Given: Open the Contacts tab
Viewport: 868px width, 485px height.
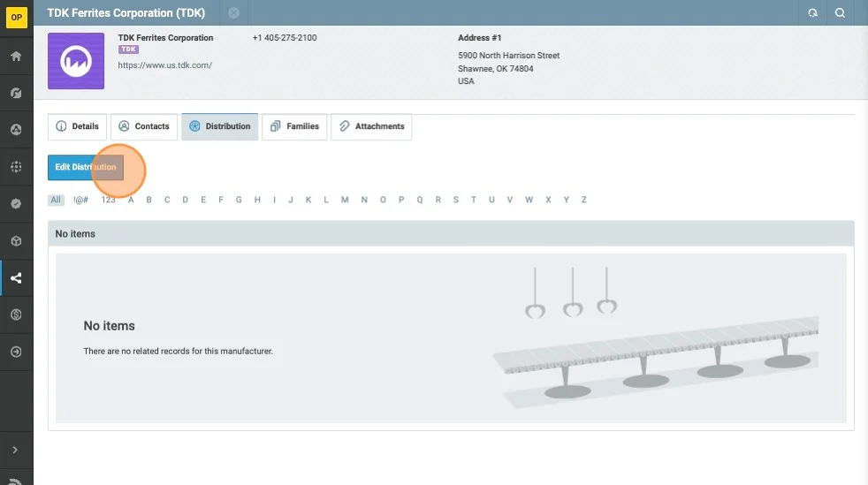Looking at the screenshot, I should [x=143, y=126].
